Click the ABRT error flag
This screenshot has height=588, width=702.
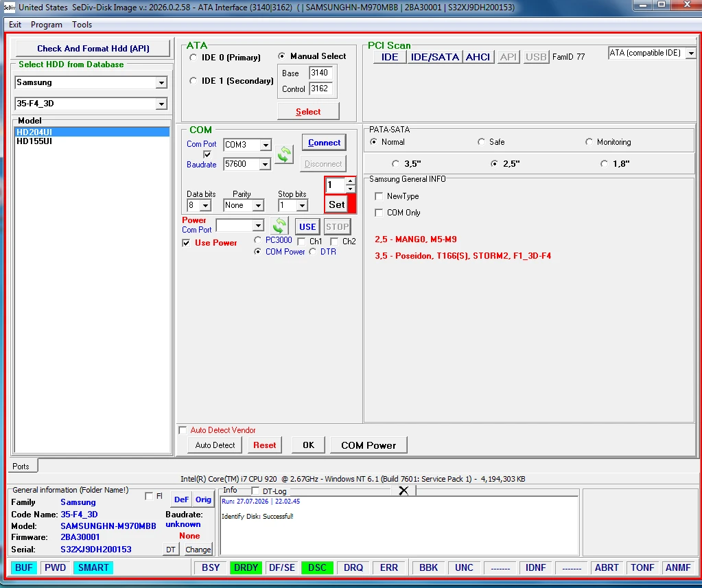[607, 567]
